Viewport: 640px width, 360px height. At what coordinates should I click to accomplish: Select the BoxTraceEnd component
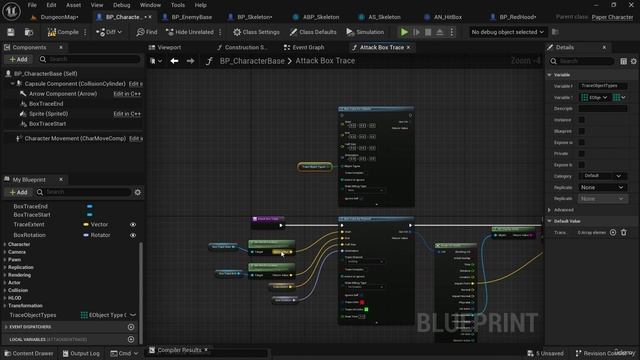[46, 104]
